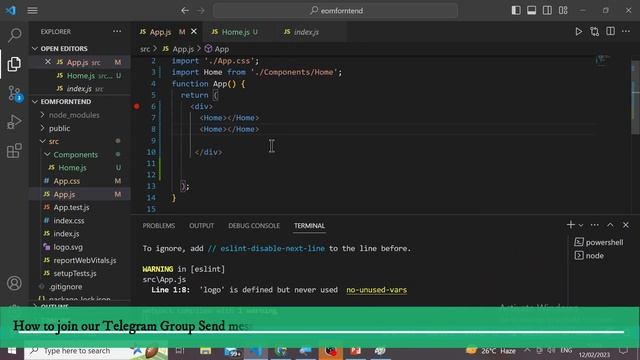The width and height of the screenshot is (640, 360).
Task: Select the powershell terminal
Action: pyautogui.click(x=599, y=242)
